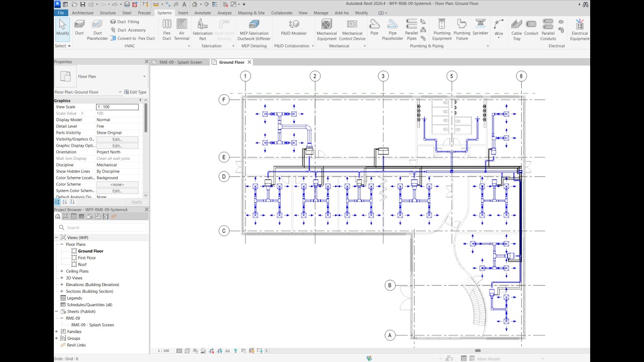Open Default 3D View house icon

point(195,4)
